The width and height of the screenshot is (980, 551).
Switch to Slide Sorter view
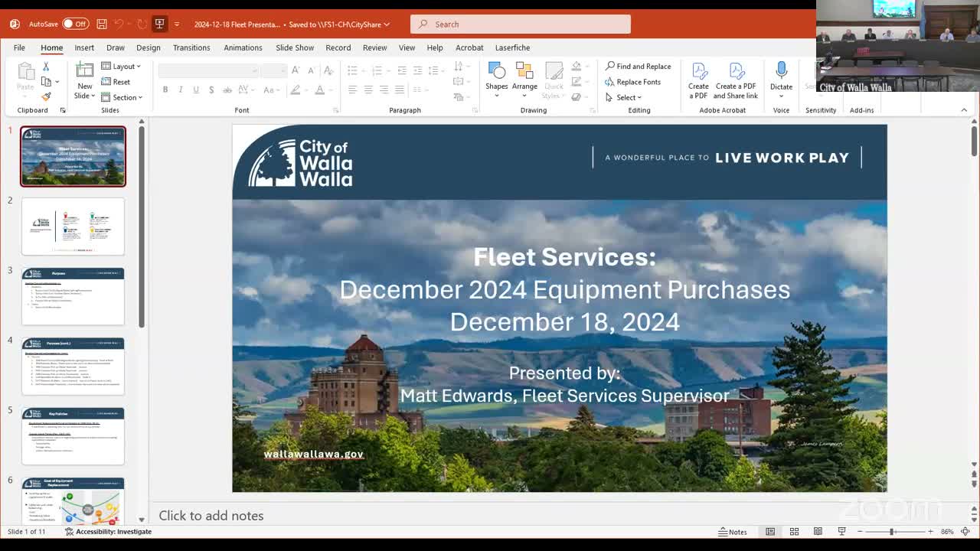coord(794,532)
